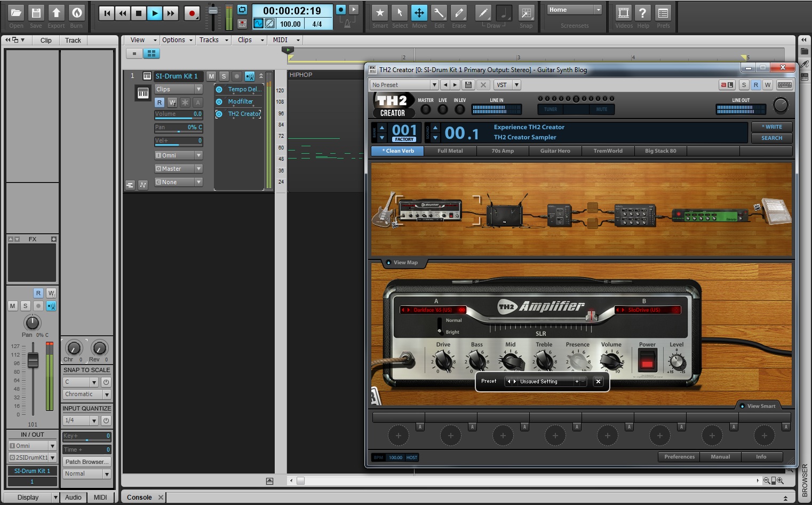Open the Chromatic scale dropdown
Image resolution: width=812 pixels, height=505 pixels.
(x=86, y=394)
